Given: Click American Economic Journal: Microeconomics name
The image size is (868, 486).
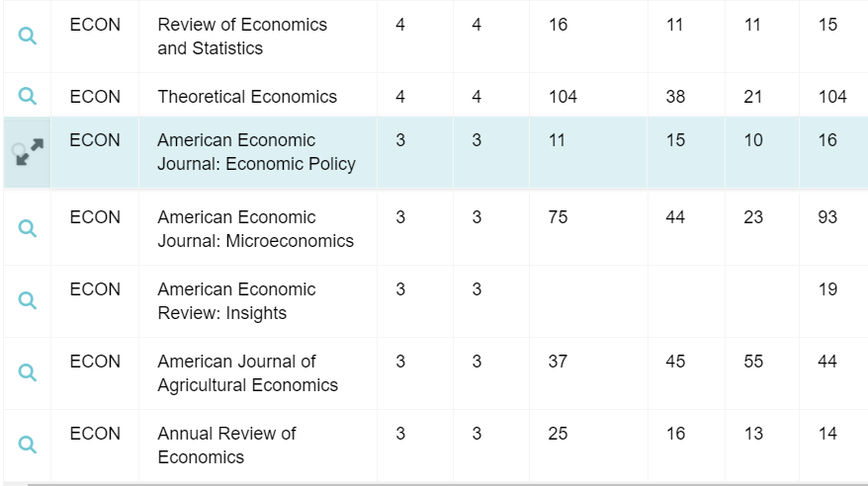Looking at the screenshot, I should click(x=255, y=229).
